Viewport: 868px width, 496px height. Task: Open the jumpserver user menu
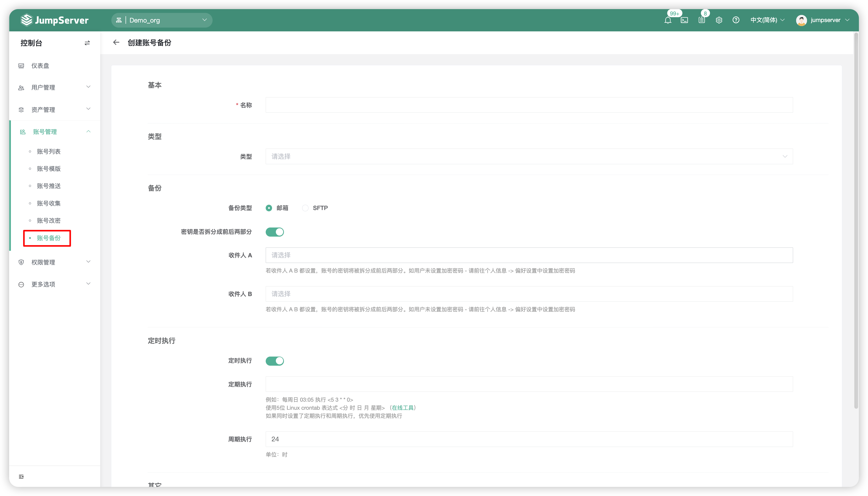[x=823, y=20]
